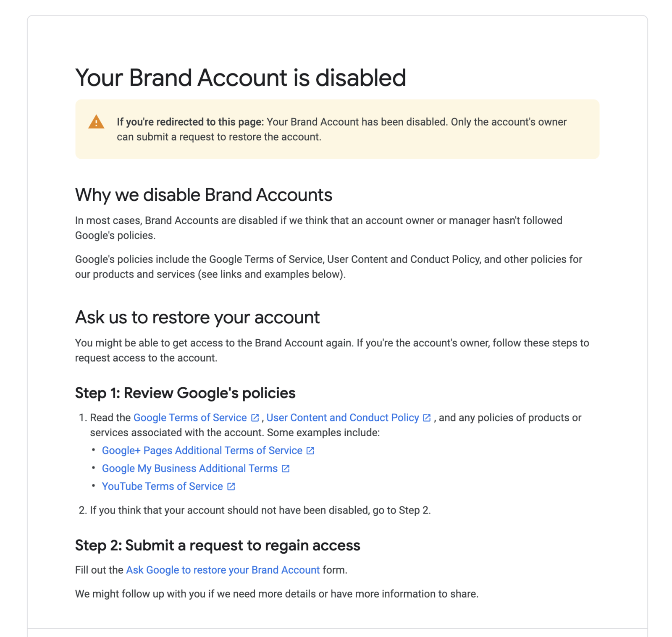Open Google My Business Additional Terms
672x637 pixels.
tap(190, 469)
